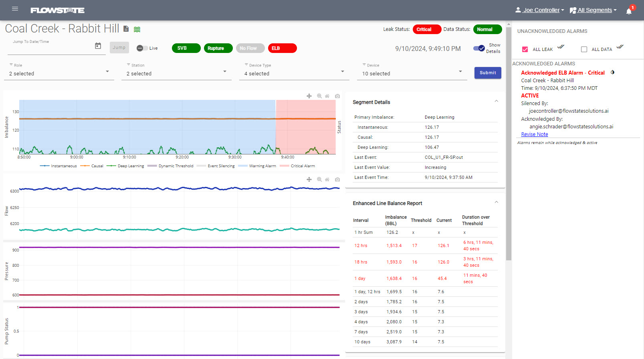Toggle Dynamic Threshold in chart legend
This screenshot has height=359, width=644.
click(x=170, y=166)
